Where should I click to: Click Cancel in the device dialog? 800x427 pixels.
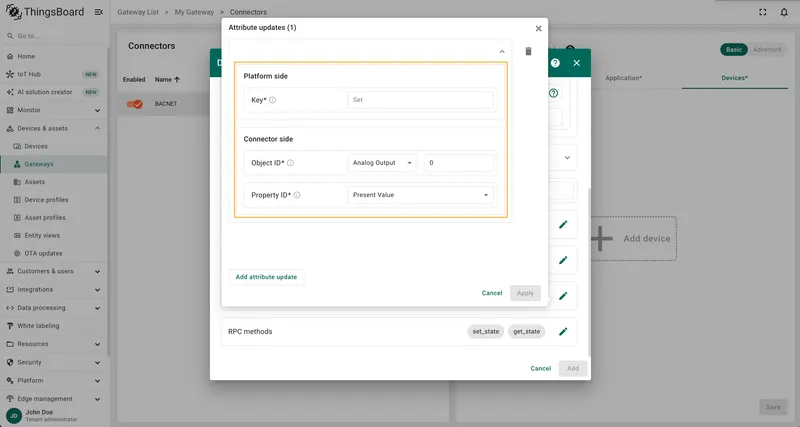541,368
